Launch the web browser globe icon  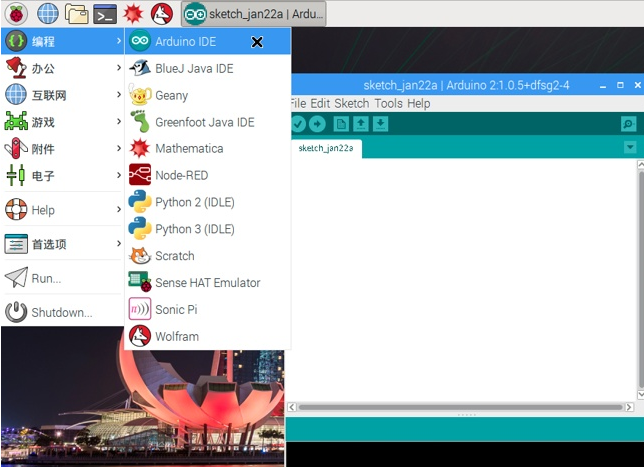tap(48, 14)
